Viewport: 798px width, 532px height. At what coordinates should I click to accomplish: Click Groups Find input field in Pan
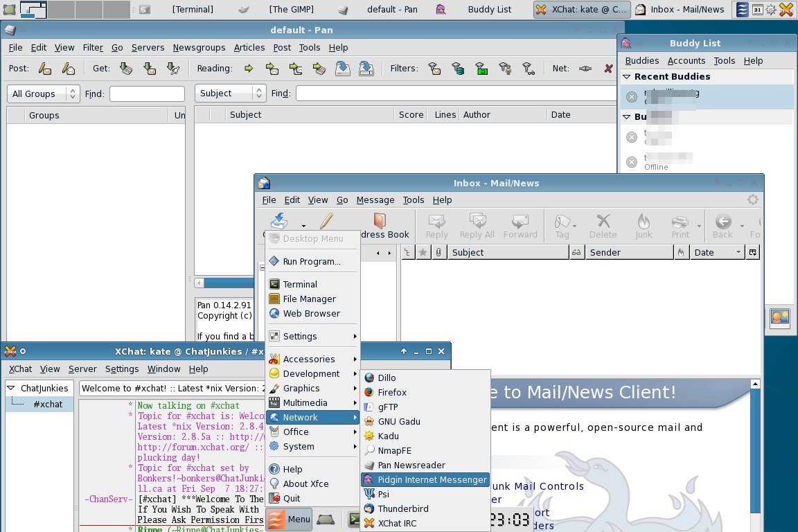point(147,94)
